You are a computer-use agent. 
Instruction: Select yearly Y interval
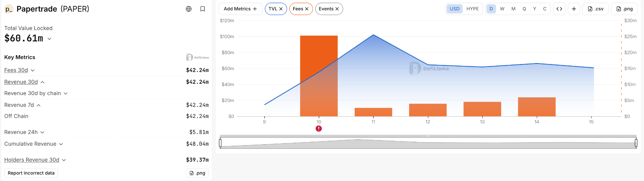tap(535, 9)
